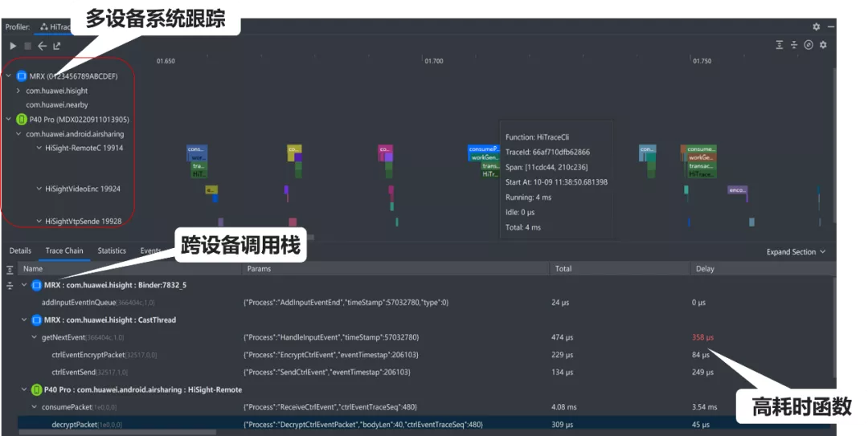
Task: Select the blue consumeP... trace block
Action: (x=484, y=149)
